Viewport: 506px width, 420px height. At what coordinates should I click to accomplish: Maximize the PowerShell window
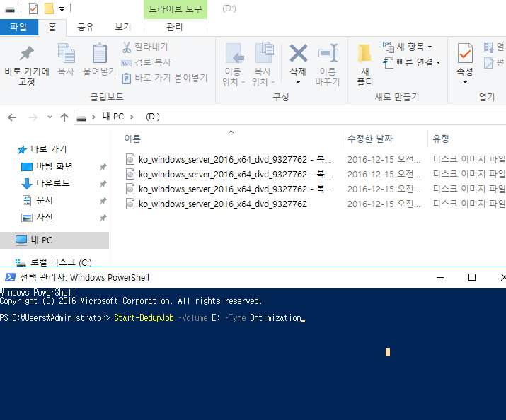(x=472, y=277)
